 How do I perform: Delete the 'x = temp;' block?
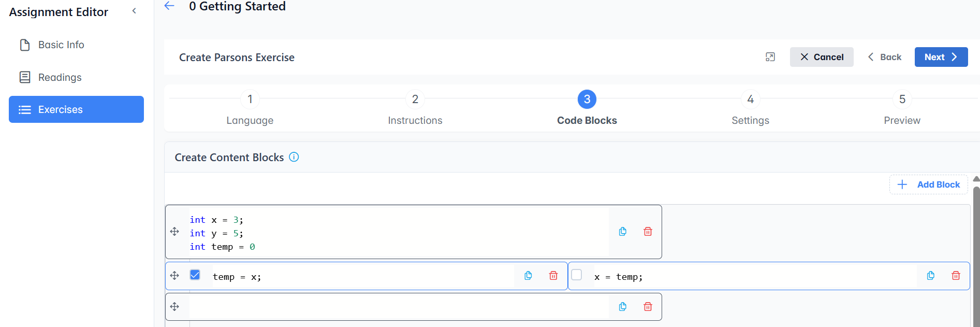[x=955, y=276]
